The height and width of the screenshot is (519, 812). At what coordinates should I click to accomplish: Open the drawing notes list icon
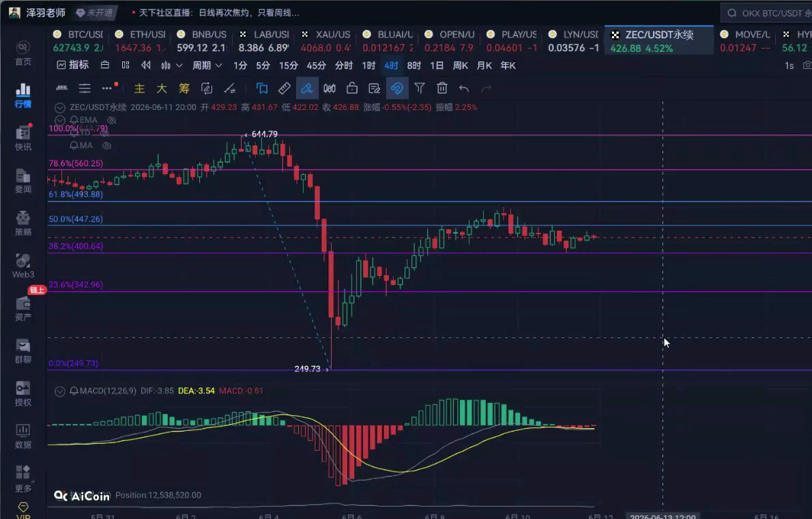click(x=374, y=88)
